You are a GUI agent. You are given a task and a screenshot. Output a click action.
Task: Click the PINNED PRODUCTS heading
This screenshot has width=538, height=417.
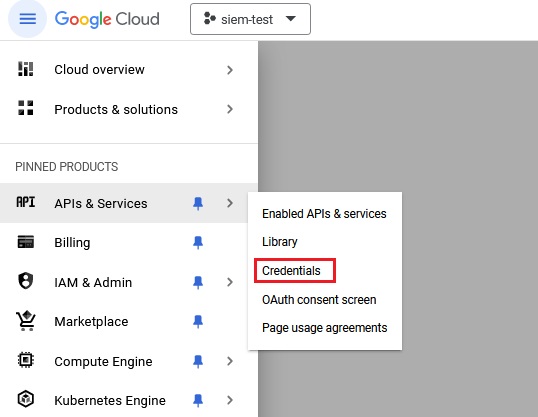67,167
